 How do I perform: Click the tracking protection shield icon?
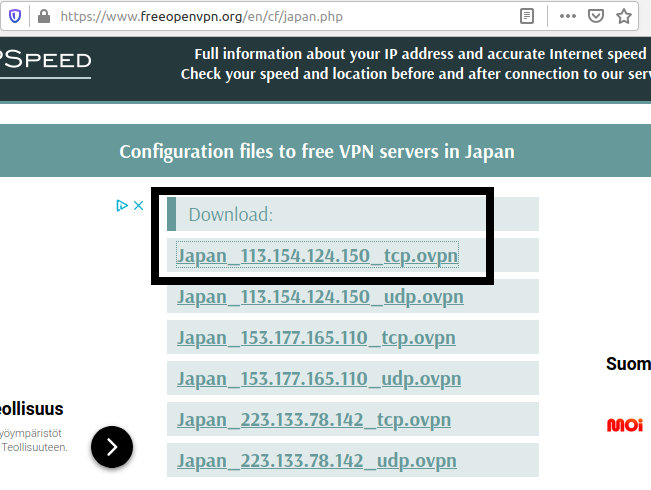pos(15,16)
